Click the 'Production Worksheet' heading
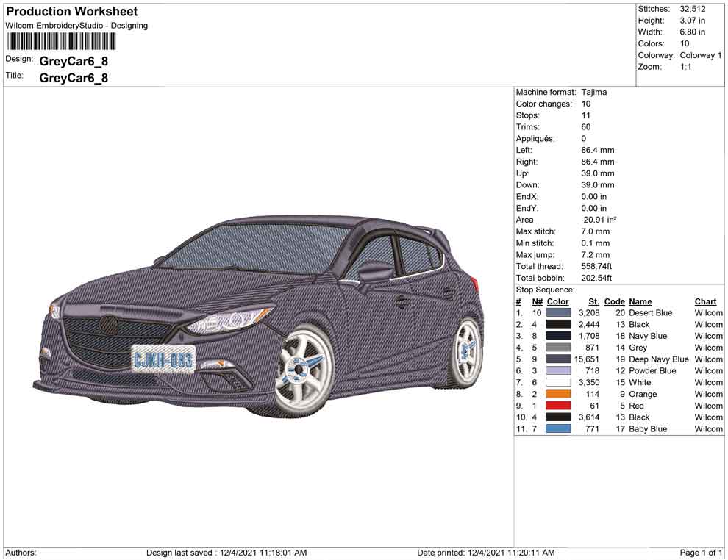 pos(72,12)
